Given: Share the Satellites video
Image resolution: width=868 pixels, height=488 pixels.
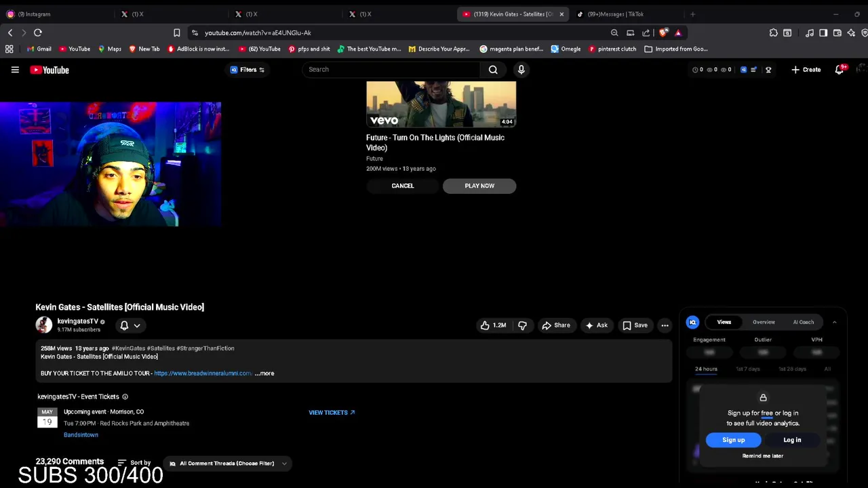Looking at the screenshot, I should point(555,325).
